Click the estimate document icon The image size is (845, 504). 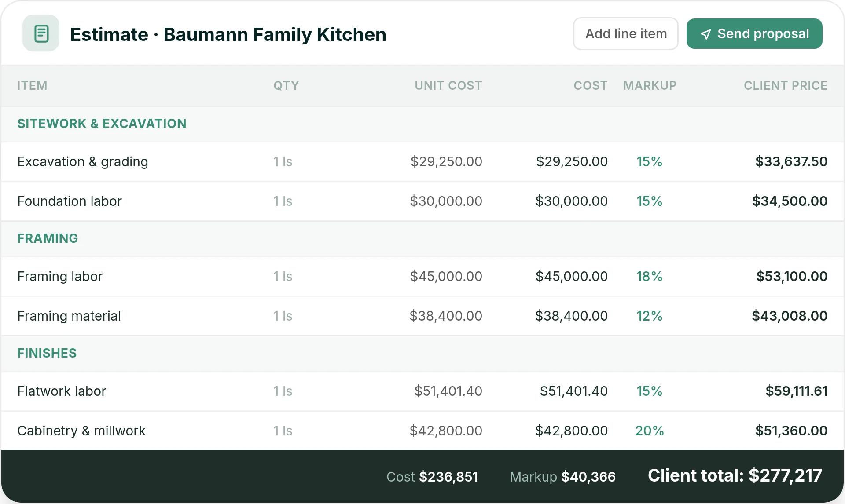[x=41, y=33]
